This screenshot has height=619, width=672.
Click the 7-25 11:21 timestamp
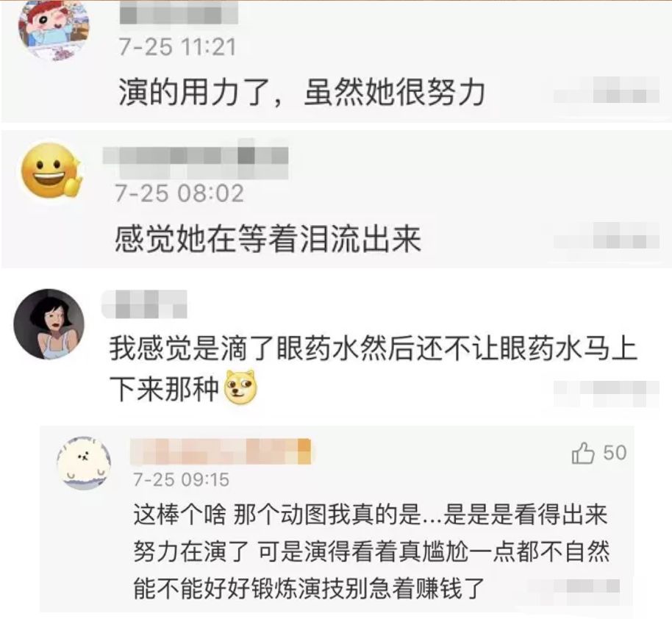[177, 47]
